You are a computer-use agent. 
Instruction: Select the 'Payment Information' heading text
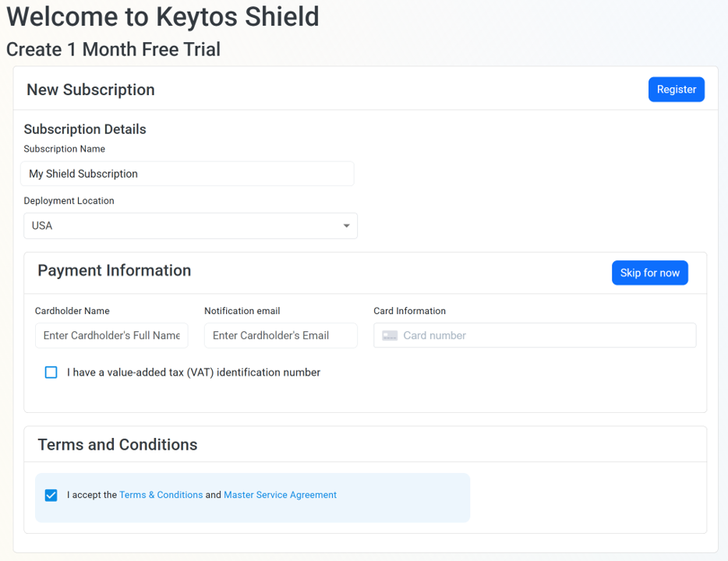[x=115, y=270]
